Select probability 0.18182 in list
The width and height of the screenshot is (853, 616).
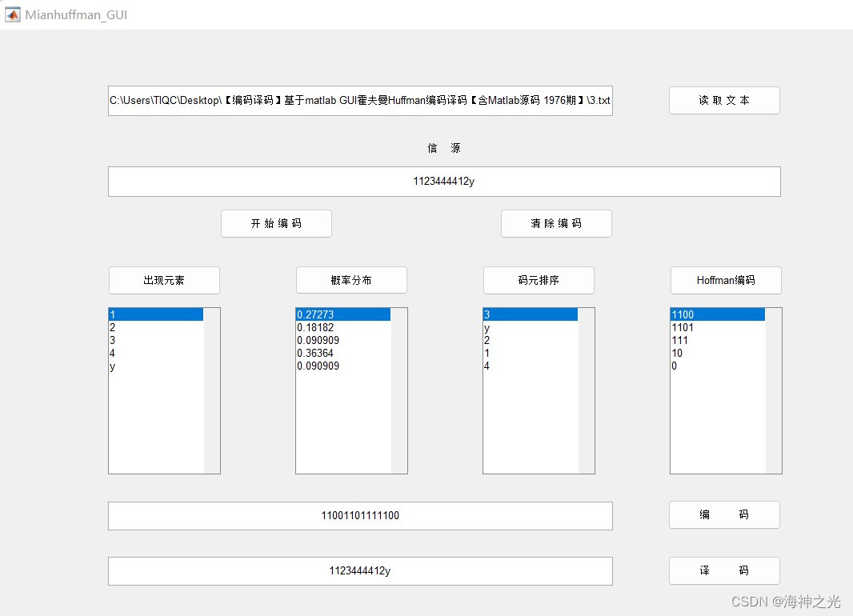coord(343,327)
